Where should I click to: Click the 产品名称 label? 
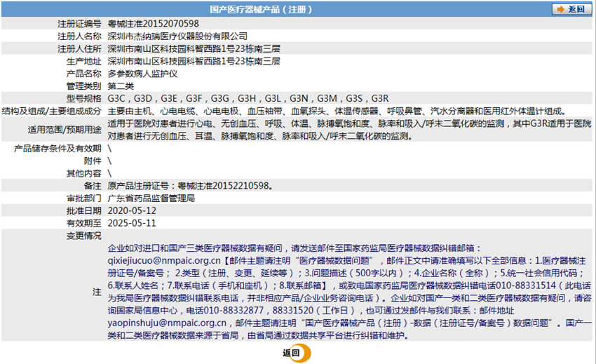click(x=84, y=74)
